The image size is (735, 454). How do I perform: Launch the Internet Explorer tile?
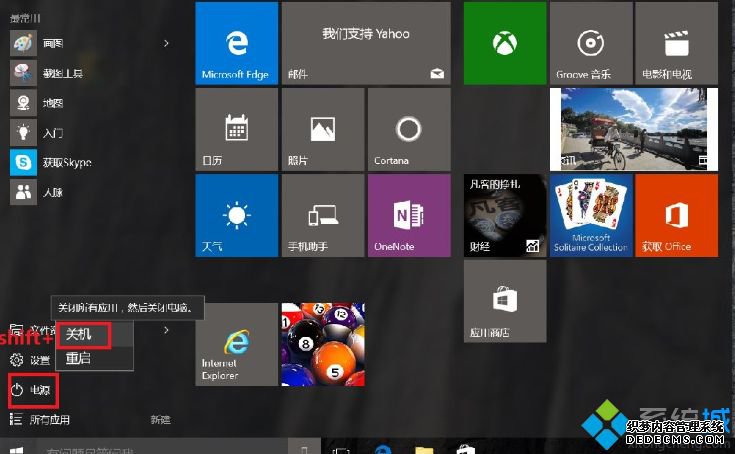[x=236, y=344]
